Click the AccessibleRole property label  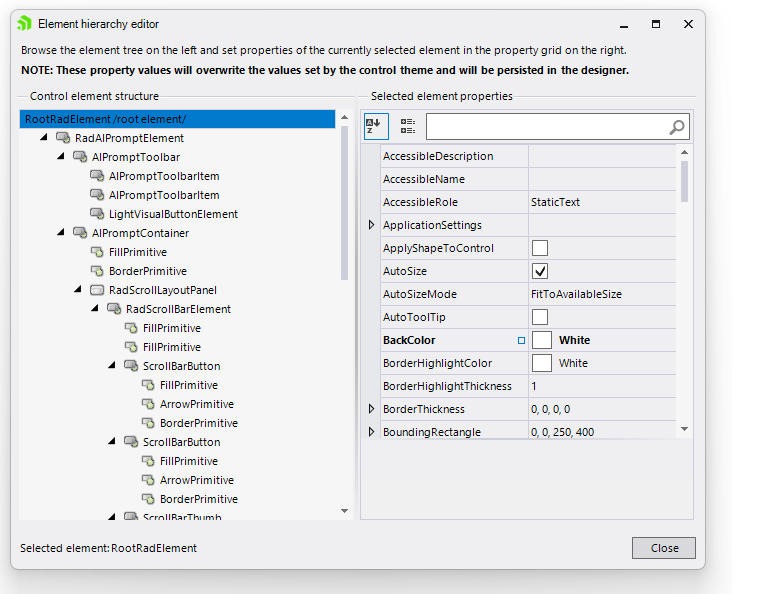tap(420, 202)
